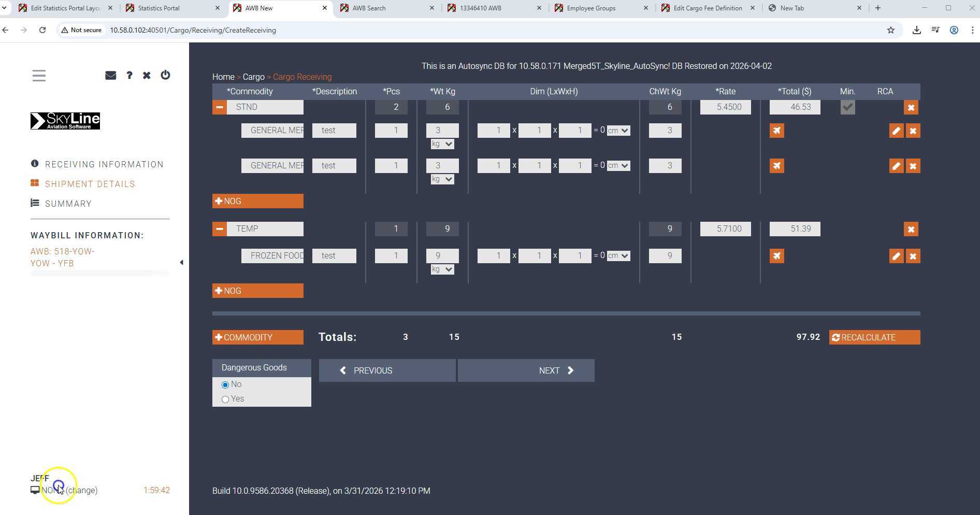The image size is (980, 515).
Task: Add a new commodity
Action: pos(258,337)
